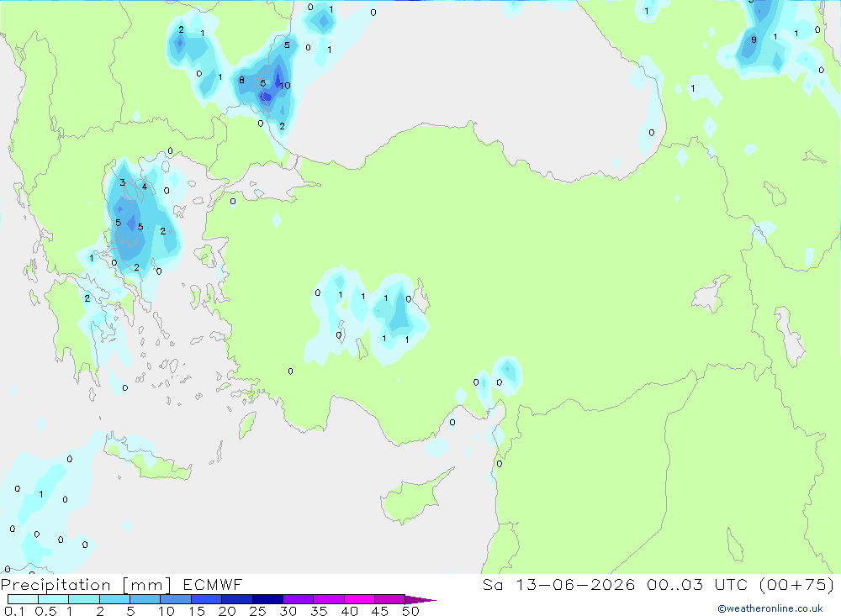Select the 0.5–1 mm legend swatch
This screenshot has width=841, height=616.
pyautogui.click(x=53, y=599)
